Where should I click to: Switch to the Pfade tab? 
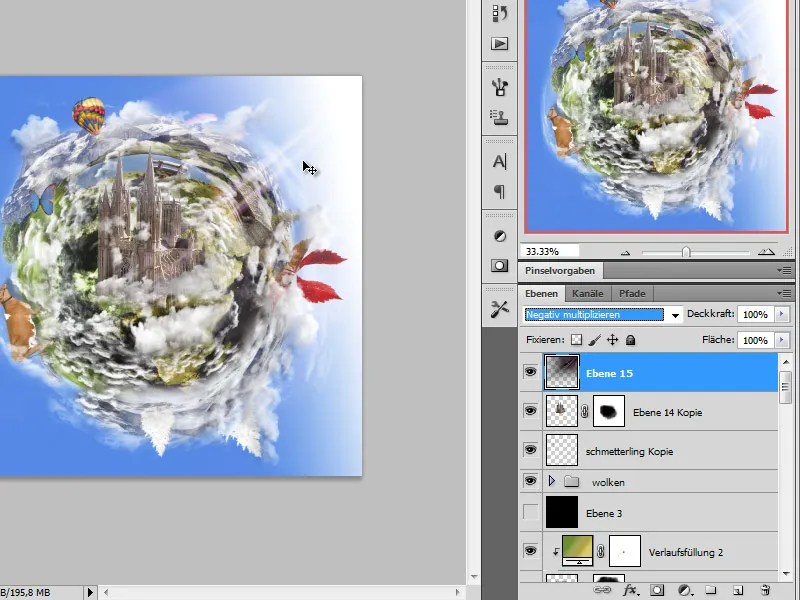(x=632, y=293)
